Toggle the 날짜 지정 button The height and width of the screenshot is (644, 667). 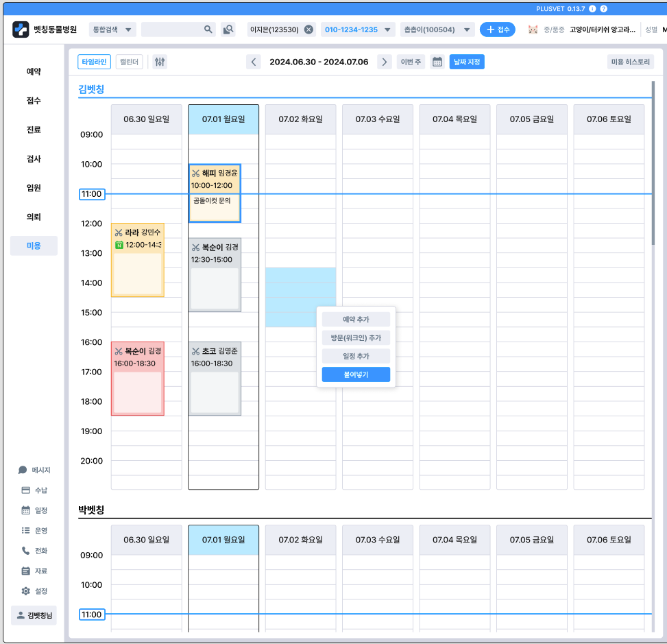[467, 62]
